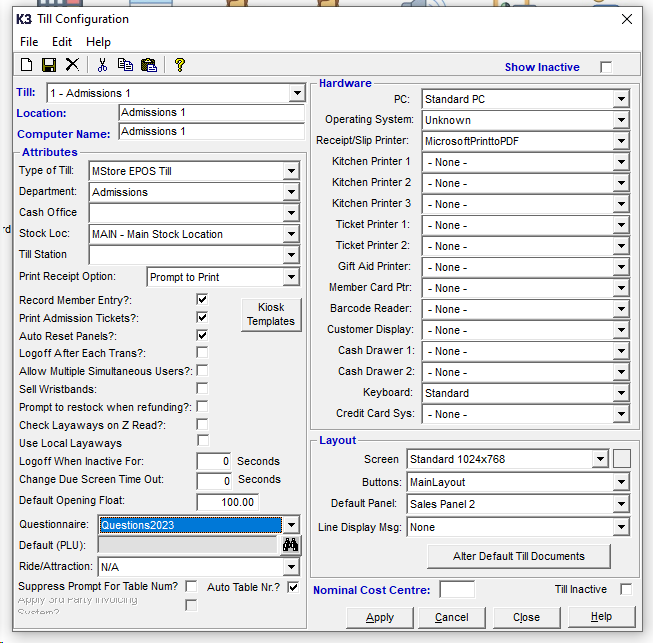Enable Sell Wristbands checkbox

click(202, 389)
